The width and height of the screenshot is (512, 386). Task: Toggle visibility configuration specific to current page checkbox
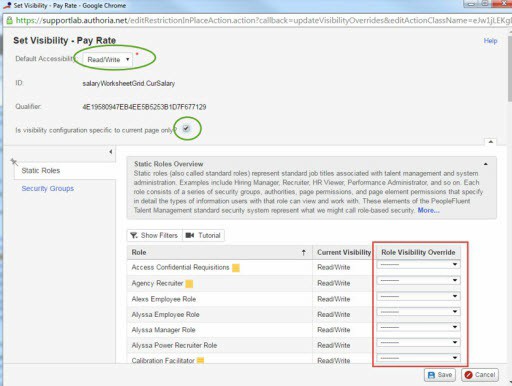(186, 128)
